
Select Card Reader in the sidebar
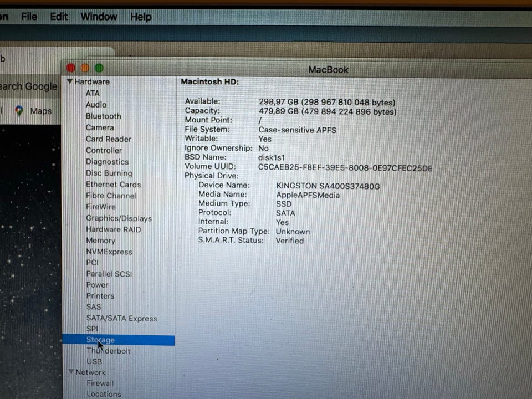tap(109, 139)
